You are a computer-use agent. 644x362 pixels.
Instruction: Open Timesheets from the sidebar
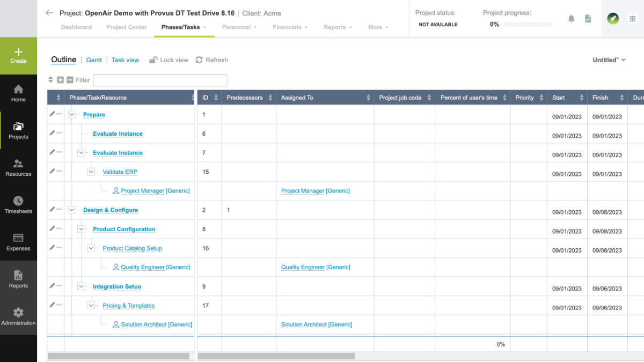point(18,205)
